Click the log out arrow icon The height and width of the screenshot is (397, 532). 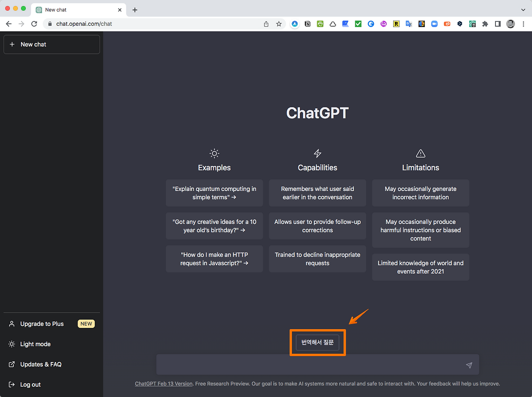coord(12,385)
